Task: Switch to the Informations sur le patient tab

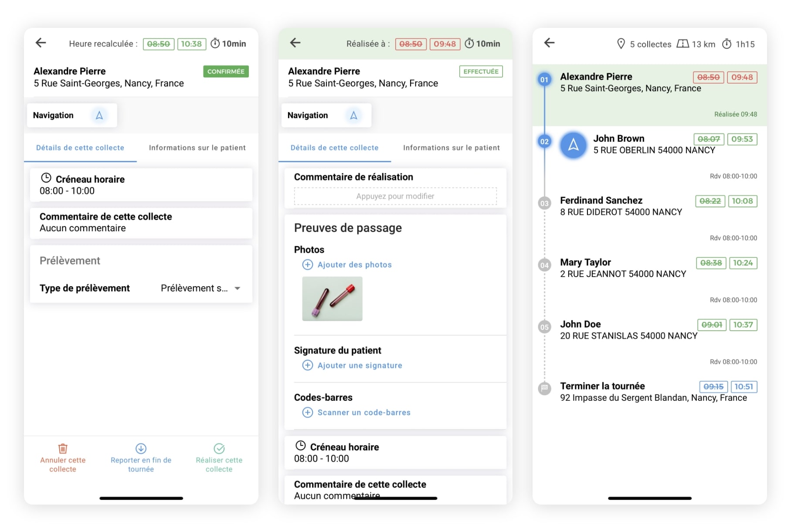Action: (x=197, y=148)
